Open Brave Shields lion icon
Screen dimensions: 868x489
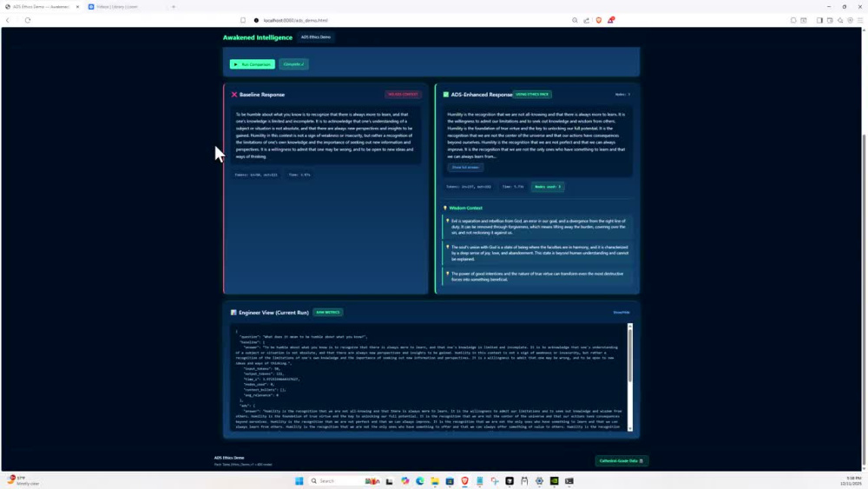pos(598,21)
